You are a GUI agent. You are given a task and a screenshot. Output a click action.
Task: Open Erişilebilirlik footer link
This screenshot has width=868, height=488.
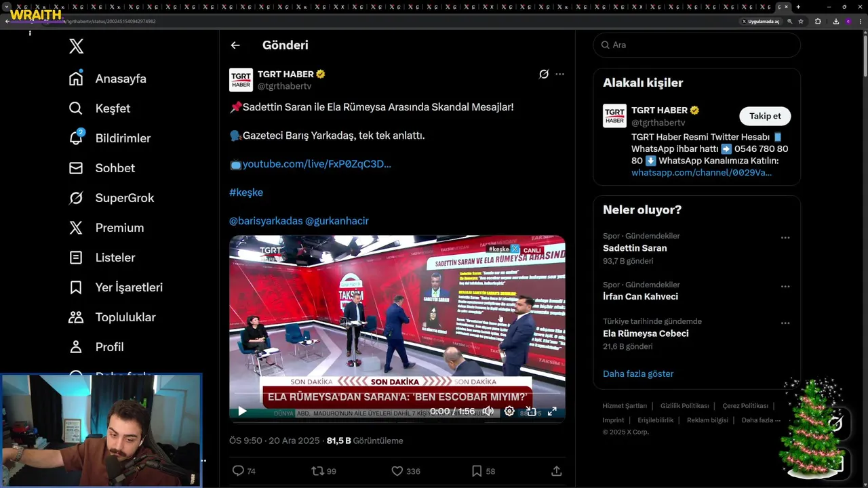pyautogui.click(x=656, y=420)
